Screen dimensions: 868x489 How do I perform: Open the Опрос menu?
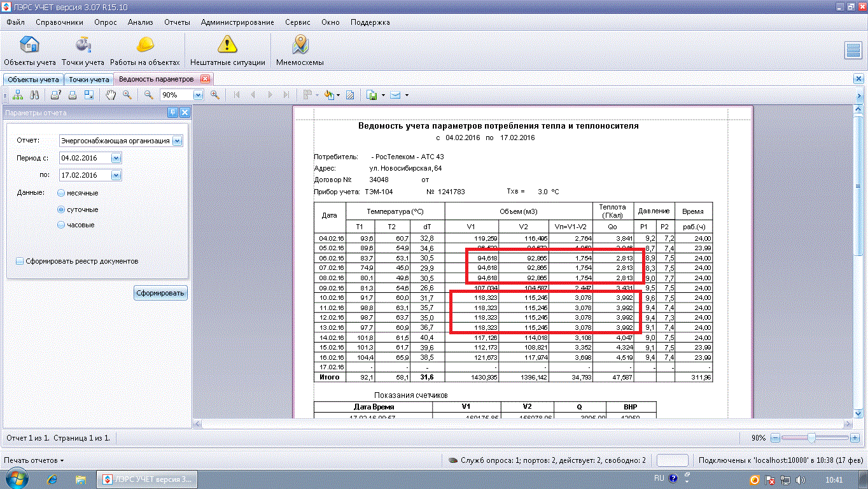(x=105, y=22)
